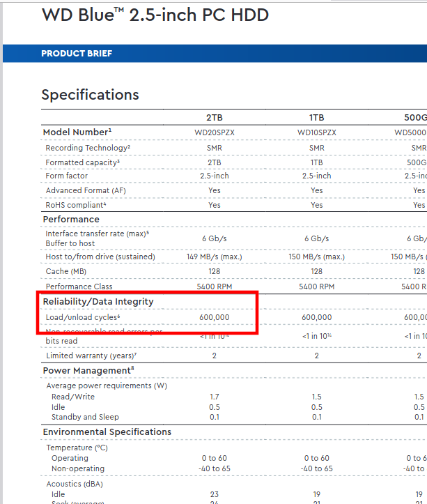Image resolution: width=427 pixels, height=504 pixels.
Task: Click Standby and Sleep row label
Action: click(85, 417)
